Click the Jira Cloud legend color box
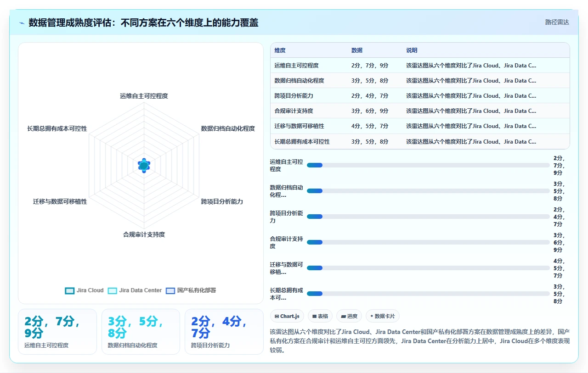The width and height of the screenshot is (588, 373). [x=70, y=290]
